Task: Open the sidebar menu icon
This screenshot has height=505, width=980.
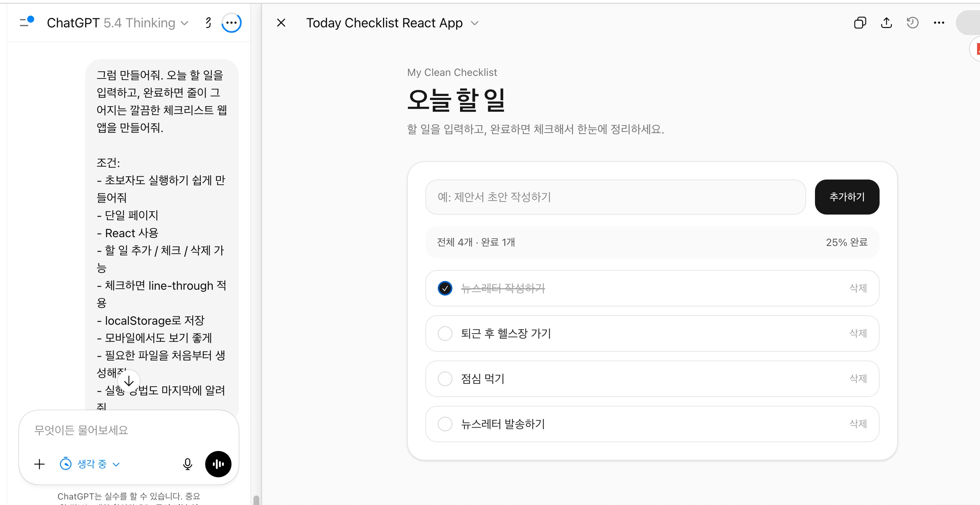Action: [x=26, y=22]
